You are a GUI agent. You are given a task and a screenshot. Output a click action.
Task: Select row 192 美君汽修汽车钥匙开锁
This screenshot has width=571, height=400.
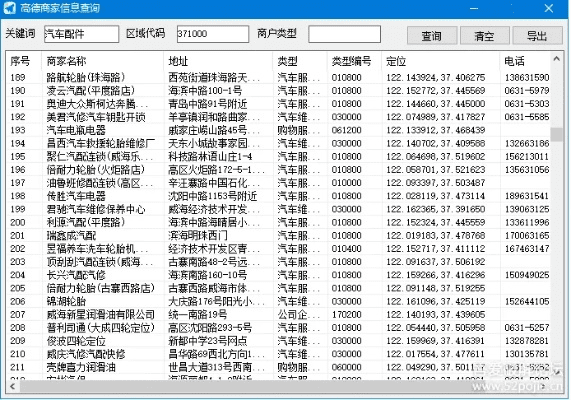[x=279, y=117]
